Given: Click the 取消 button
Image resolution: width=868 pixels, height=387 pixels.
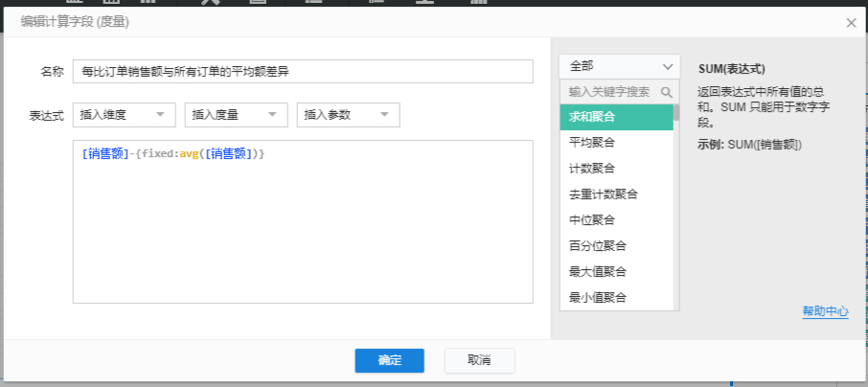Looking at the screenshot, I should coord(479,360).
